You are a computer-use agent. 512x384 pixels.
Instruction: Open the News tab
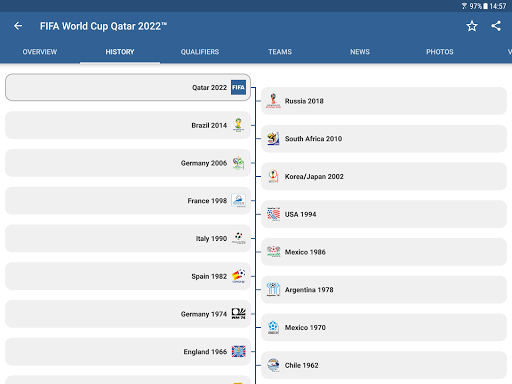tap(360, 52)
